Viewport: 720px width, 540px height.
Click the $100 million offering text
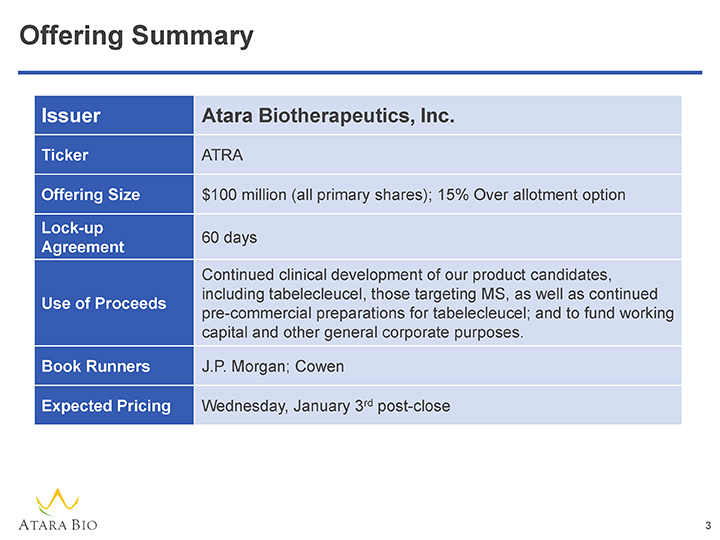315,194
